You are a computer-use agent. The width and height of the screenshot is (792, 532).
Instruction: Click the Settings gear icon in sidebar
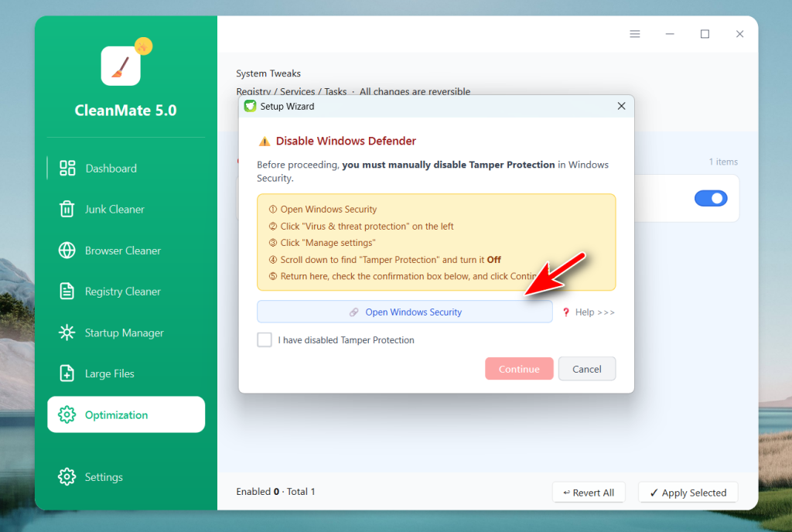click(x=67, y=477)
